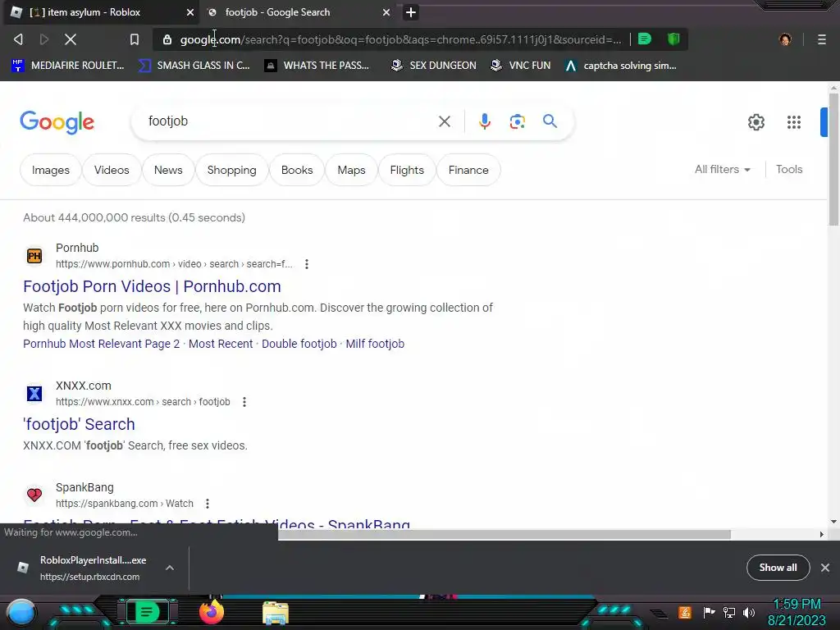Click the blue magnifier search button
This screenshot has height=630, width=840.
(550, 121)
